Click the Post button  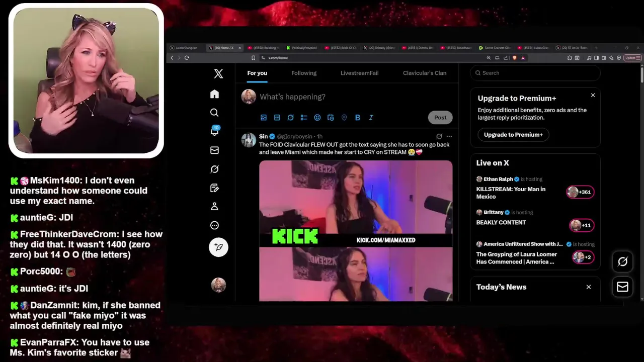click(x=440, y=117)
